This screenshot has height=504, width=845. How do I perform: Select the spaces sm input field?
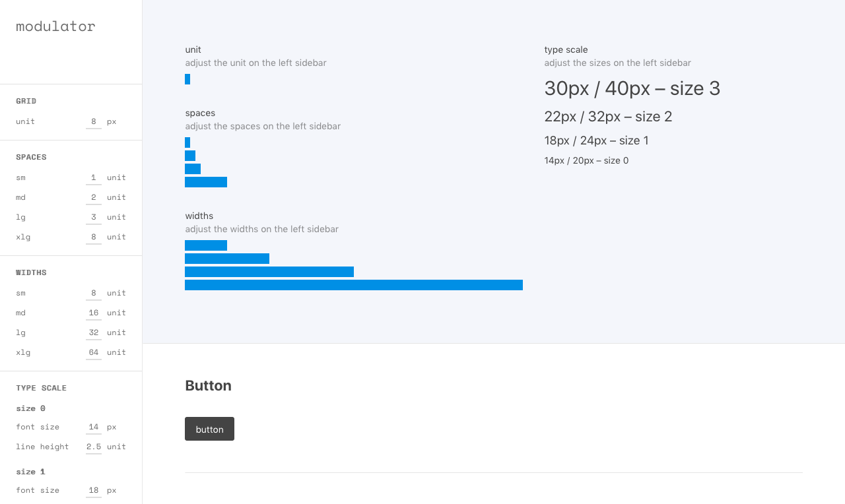(x=94, y=177)
